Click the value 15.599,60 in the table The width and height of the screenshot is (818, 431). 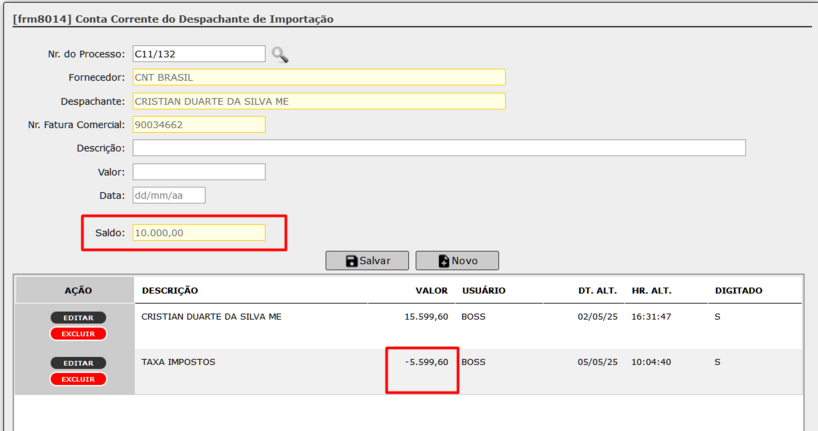pos(426,317)
